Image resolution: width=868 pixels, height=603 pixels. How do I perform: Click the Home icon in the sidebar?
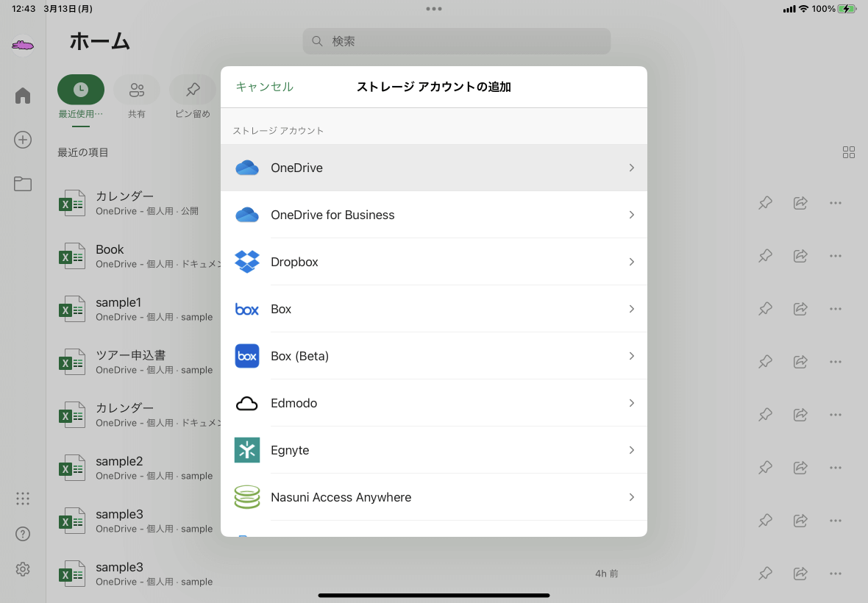pos(22,95)
